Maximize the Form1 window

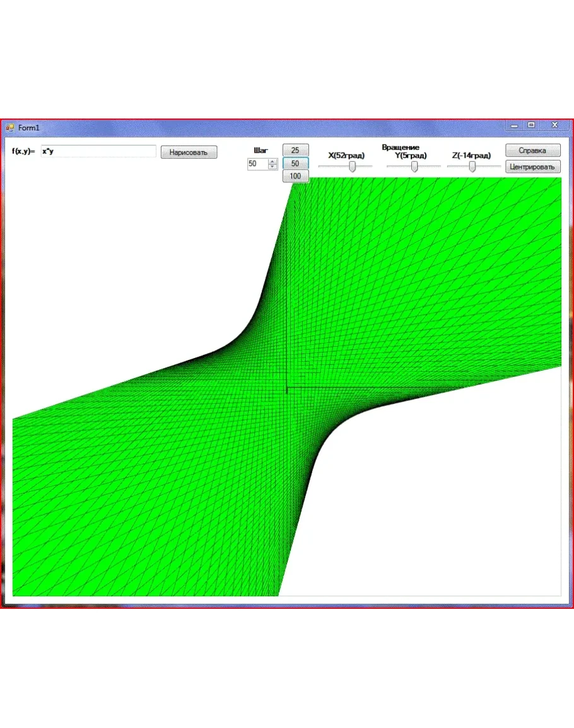[x=532, y=125]
